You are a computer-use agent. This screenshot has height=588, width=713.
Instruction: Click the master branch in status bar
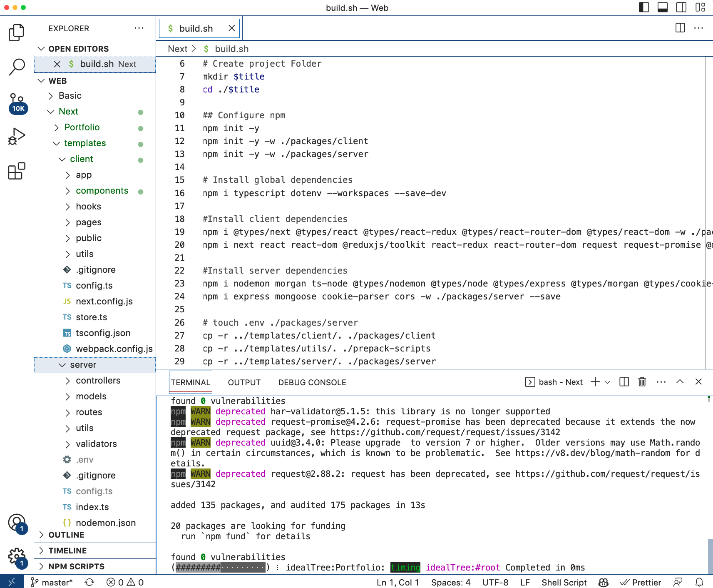pyautogui.click(x=52, y=582)
